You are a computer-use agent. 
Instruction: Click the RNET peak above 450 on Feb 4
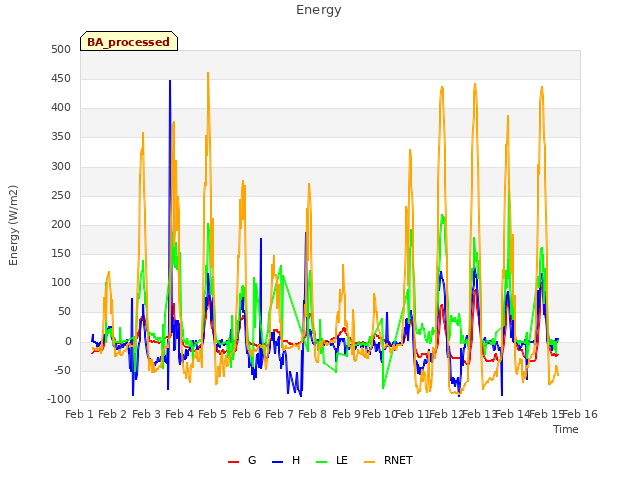(x=208, y=74)
